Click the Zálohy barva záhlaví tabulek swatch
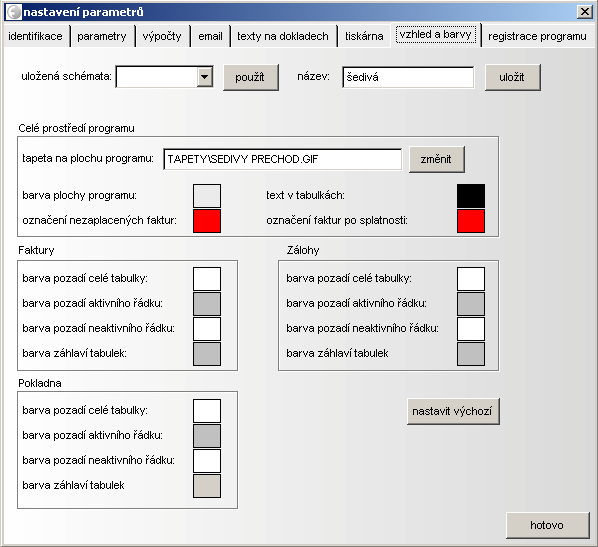This screenshot has width=598, height=547. 471,354
